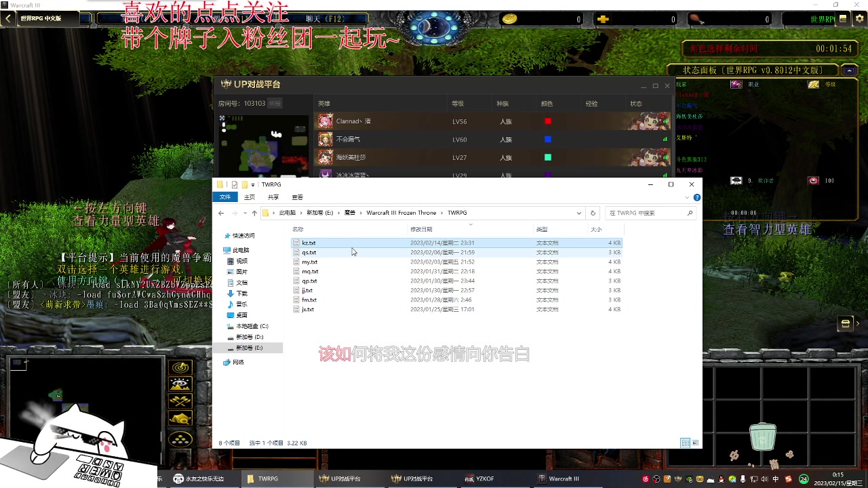Select player Clannad row in UP platform

[494, 121]
